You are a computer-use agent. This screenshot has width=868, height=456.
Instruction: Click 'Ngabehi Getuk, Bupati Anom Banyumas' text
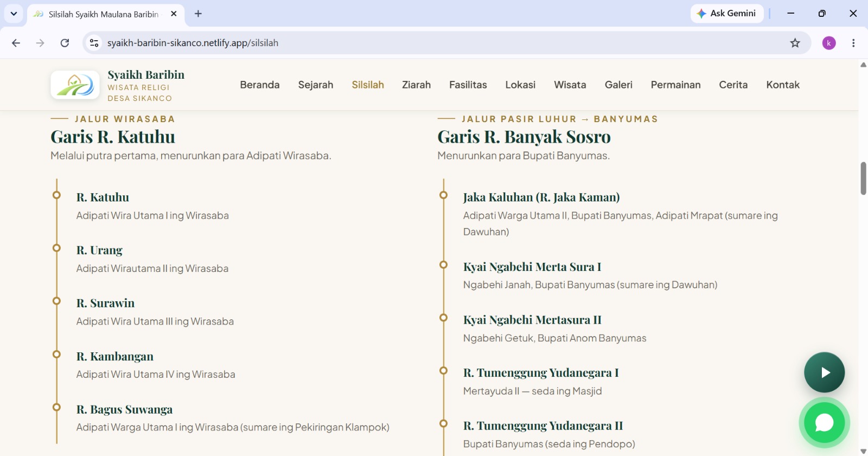tap(554, 338)
